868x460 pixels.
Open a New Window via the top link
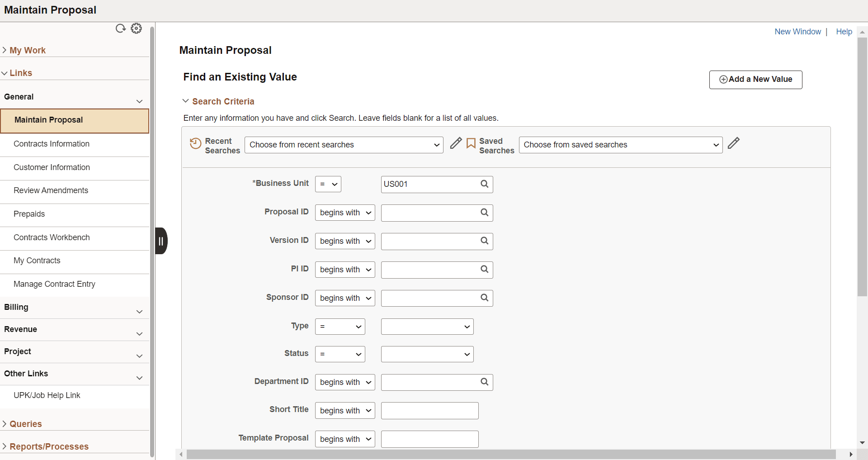coord(797,32)
